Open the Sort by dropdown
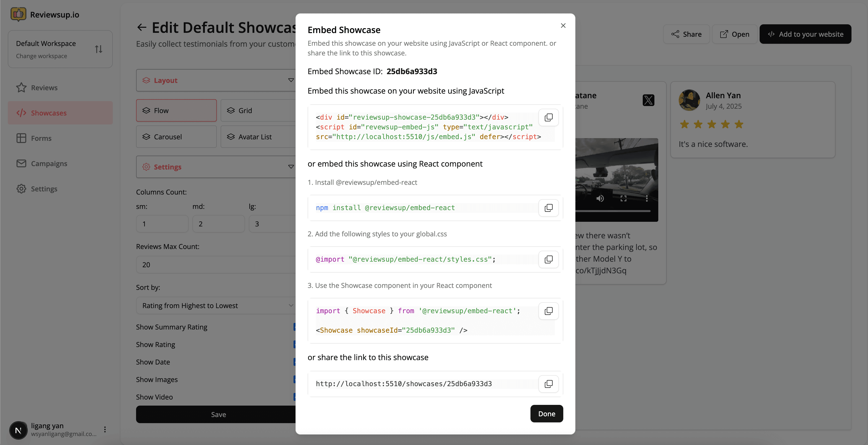 click(216, 306)
